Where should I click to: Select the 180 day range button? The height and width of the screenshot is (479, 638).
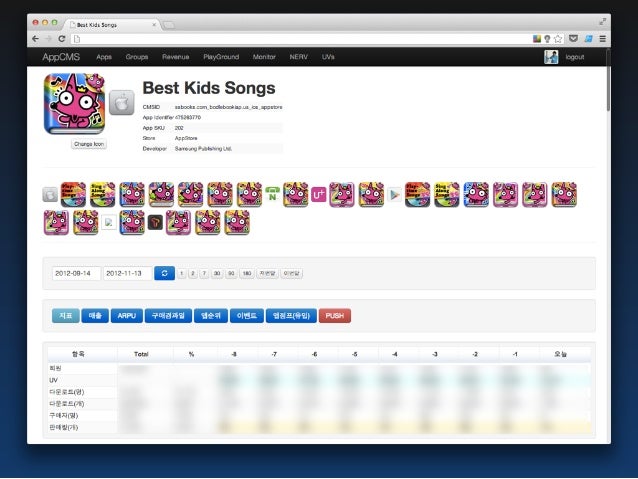[x=247, y=273]
